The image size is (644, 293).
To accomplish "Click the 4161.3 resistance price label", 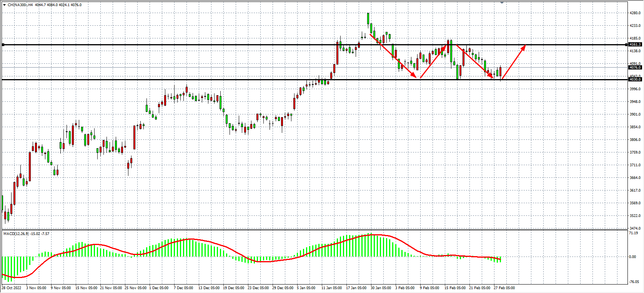I will tap(635, 45).
